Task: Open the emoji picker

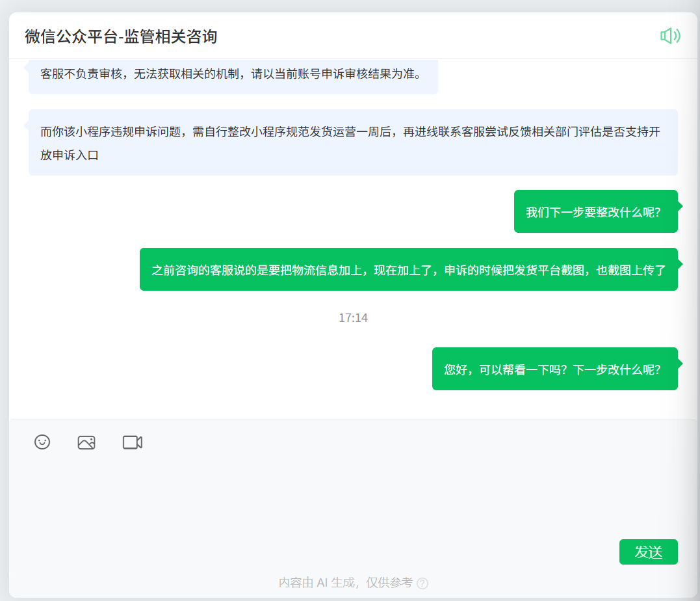Action: [x=42, y=442]
